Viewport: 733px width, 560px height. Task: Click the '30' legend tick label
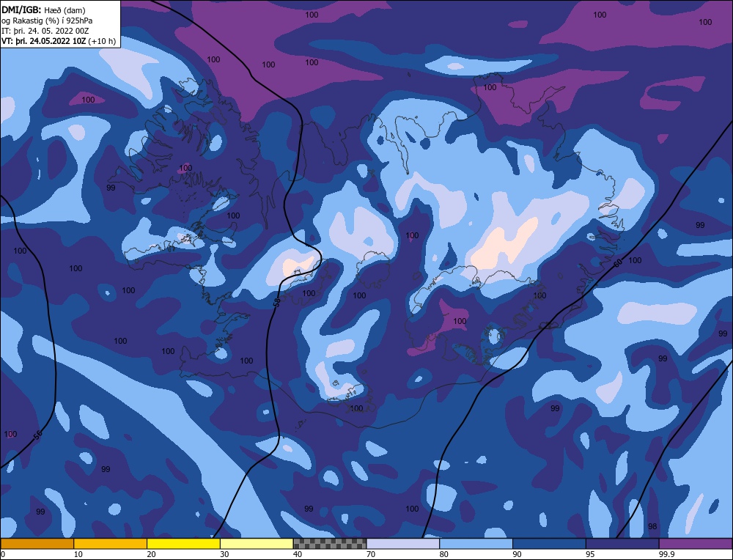(x=225, y=554)
